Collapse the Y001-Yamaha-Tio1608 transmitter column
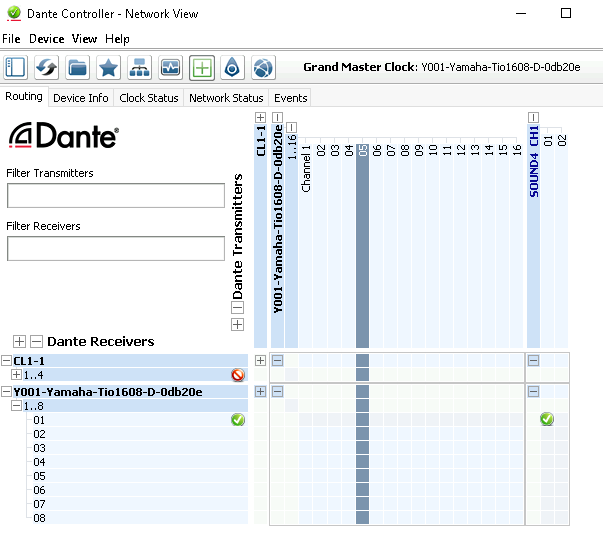The height and width of the screenshot is (551, 603). click(277, 117)
